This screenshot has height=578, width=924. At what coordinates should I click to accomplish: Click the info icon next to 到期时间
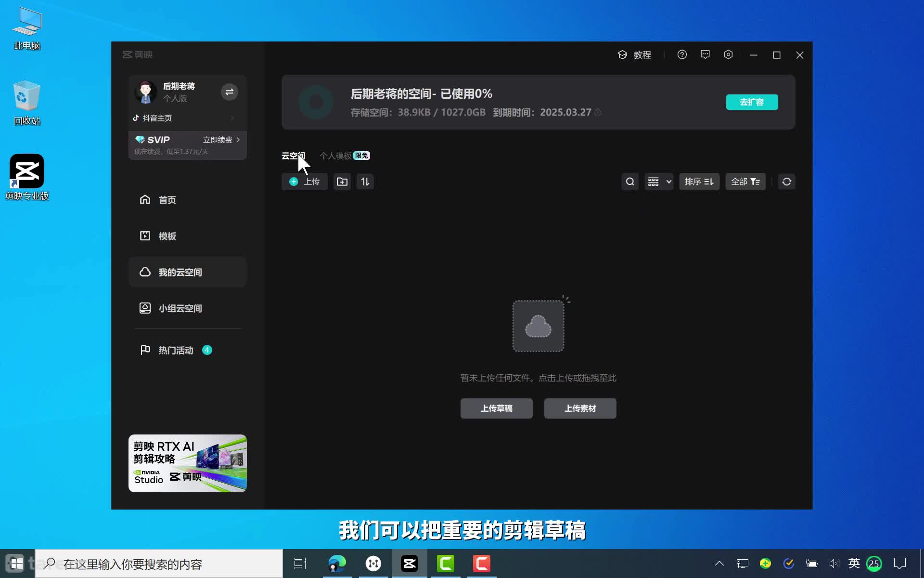tap(598, 112)
